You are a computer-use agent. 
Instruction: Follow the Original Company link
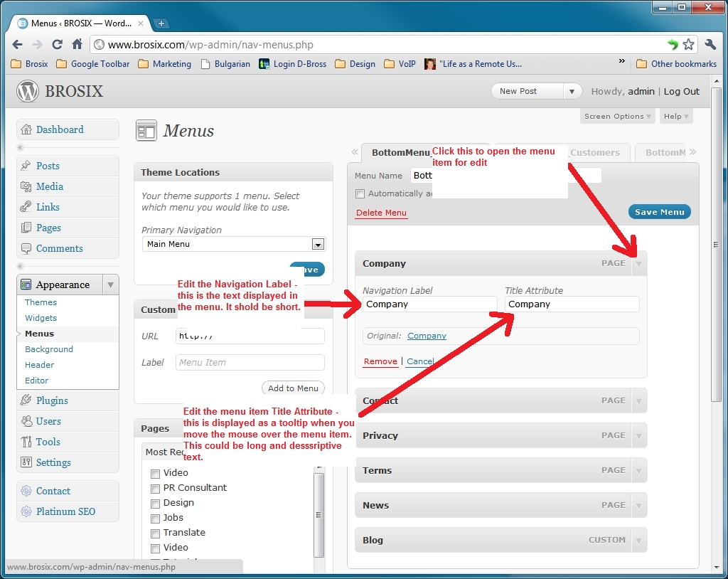tap(427, 336)
